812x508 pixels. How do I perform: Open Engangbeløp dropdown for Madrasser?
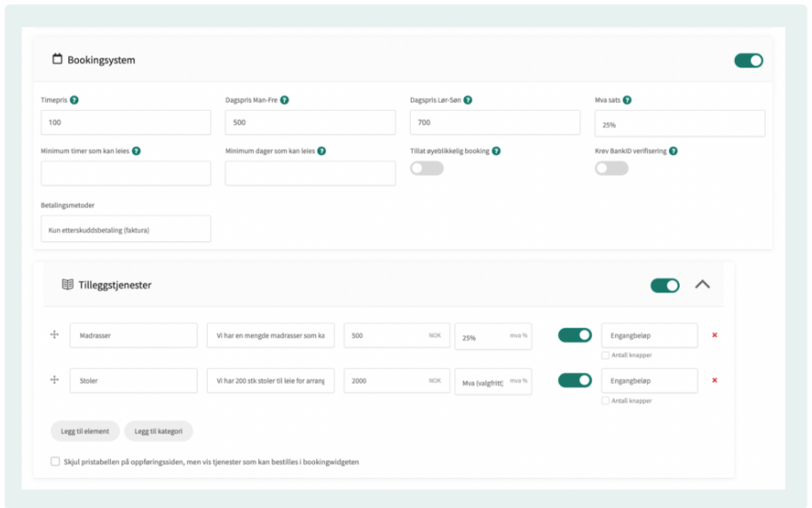(649, 335)
